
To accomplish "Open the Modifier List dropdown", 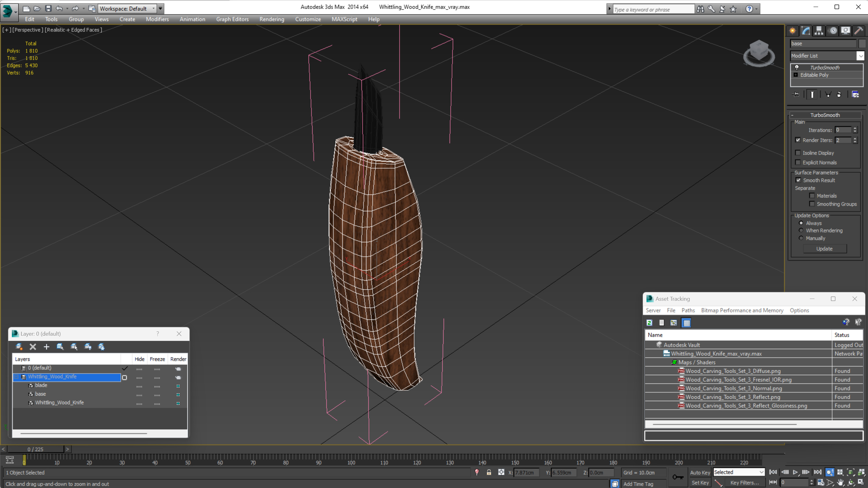I will (x=860, y=55).
